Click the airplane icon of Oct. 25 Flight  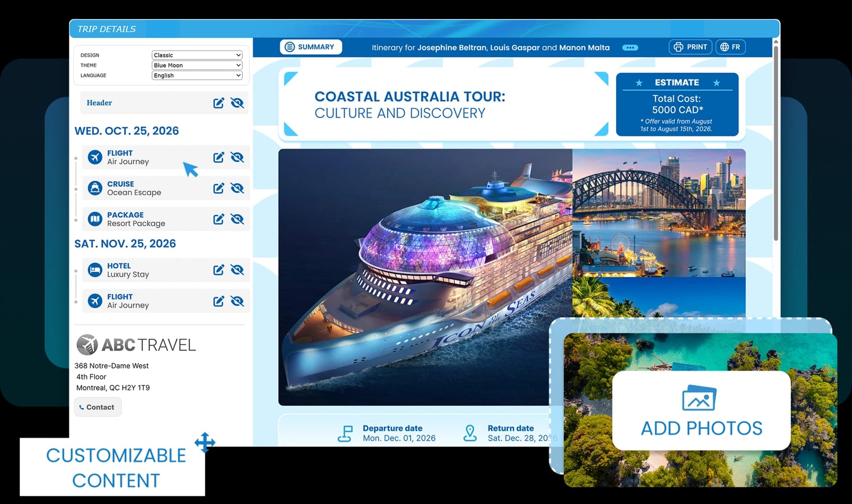[x=95, y=157]
